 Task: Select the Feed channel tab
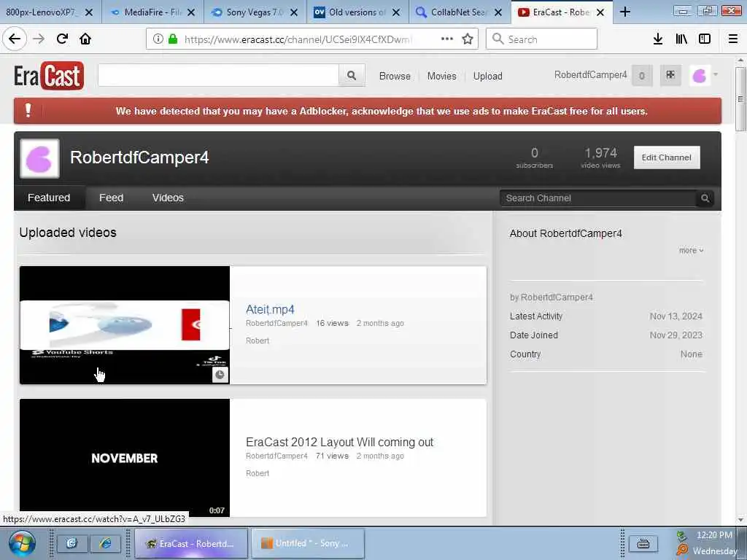click(111, 198)
